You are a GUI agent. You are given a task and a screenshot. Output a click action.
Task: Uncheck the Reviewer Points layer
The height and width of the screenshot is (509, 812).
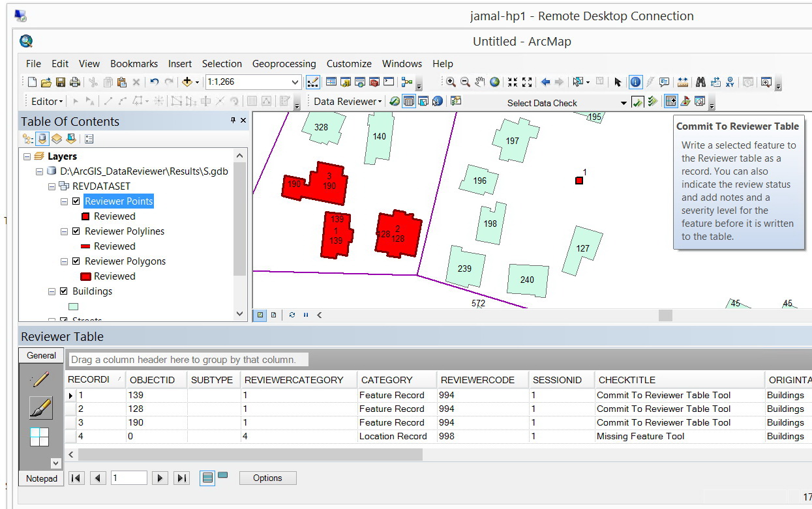pyautogui.click(x=76, y=201)
